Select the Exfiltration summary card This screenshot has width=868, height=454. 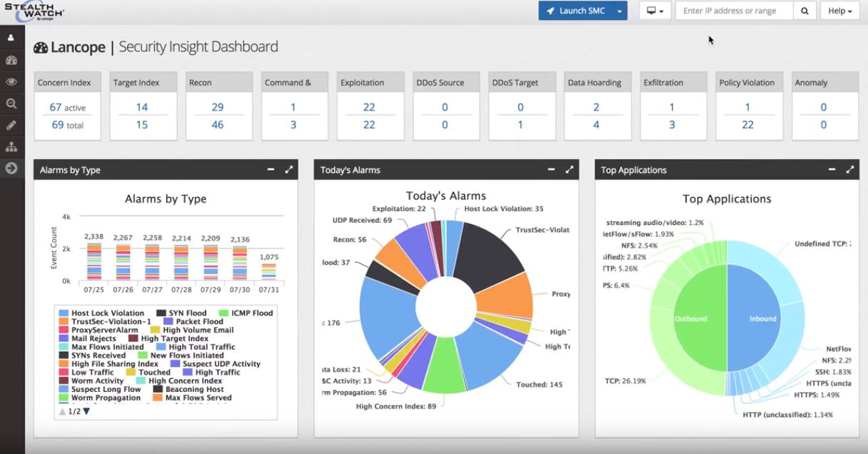[672, 106]
